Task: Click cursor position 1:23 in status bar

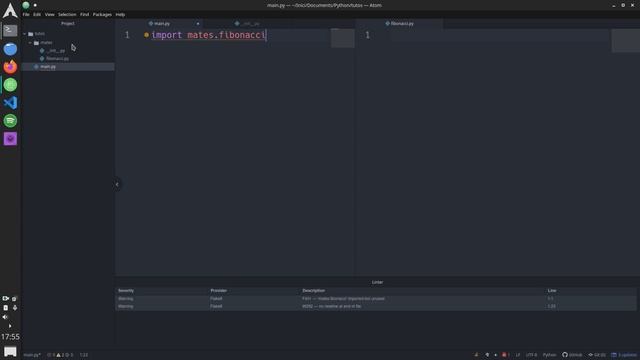Action: pyautogui.click(x=84, y=355)
